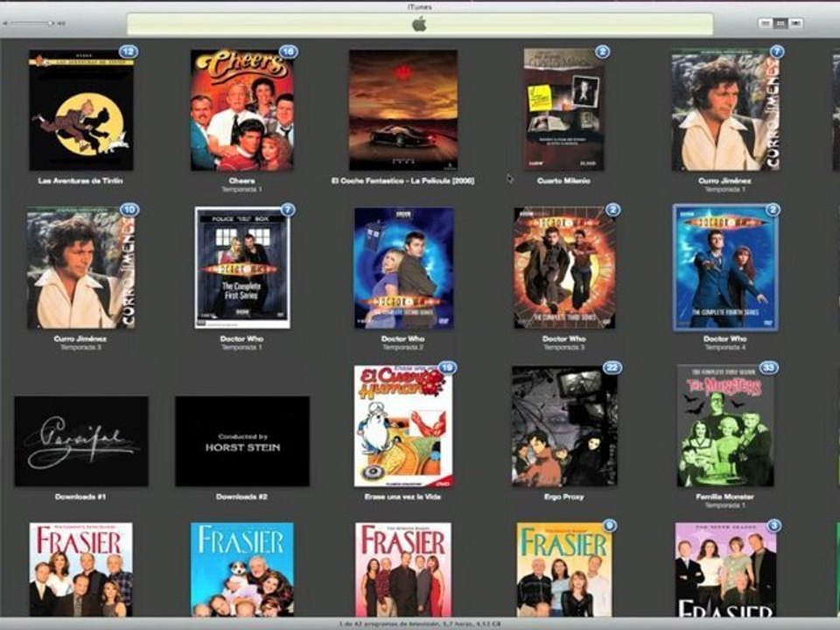Open El Coche Fantastico movie poster

coord(402,110)
